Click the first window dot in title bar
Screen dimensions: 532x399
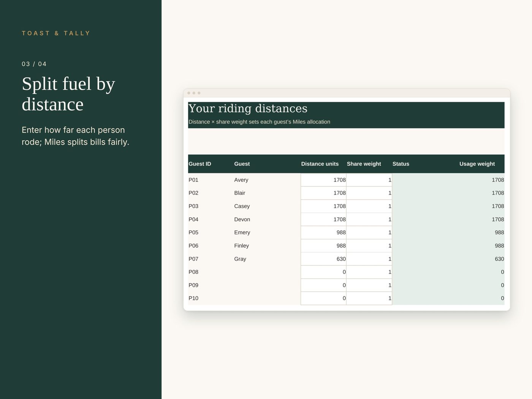click(x=189, y=93)
